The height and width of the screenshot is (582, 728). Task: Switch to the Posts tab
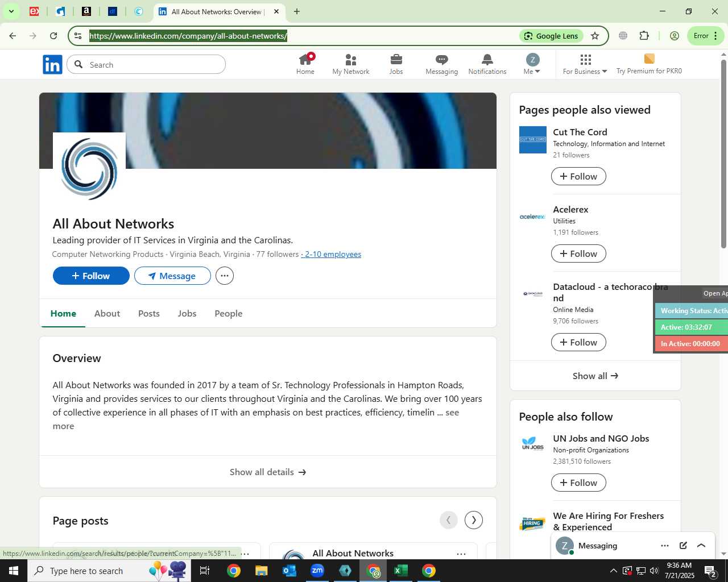149,313
